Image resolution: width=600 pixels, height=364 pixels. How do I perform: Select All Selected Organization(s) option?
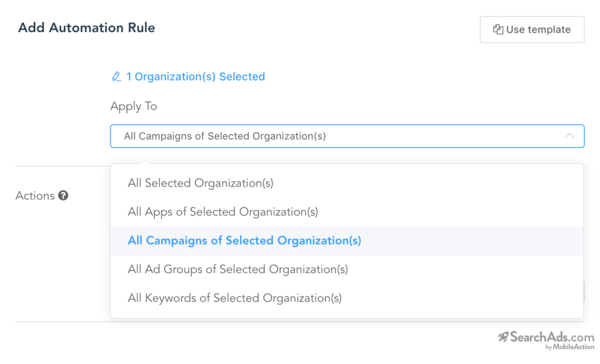pos(200,183)
